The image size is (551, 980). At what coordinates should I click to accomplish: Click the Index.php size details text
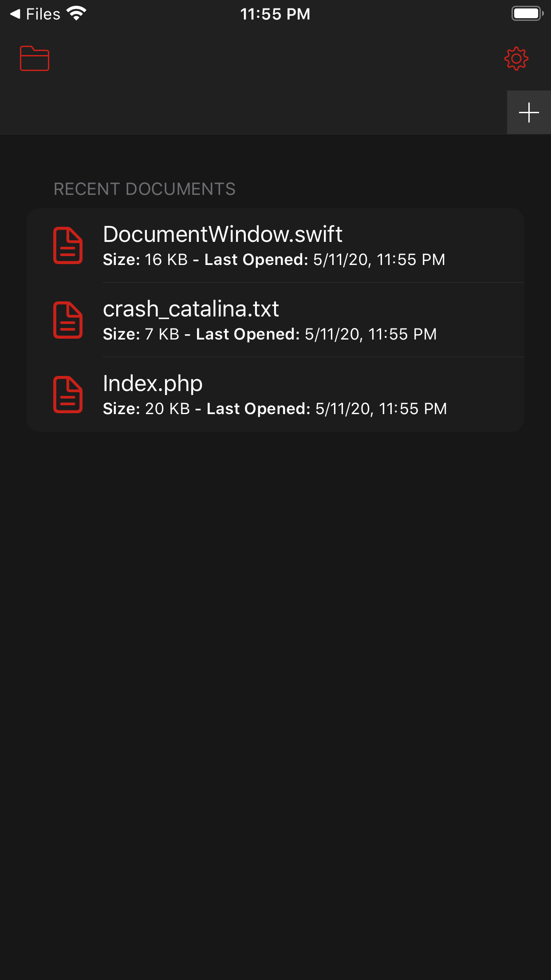point(275,408)
